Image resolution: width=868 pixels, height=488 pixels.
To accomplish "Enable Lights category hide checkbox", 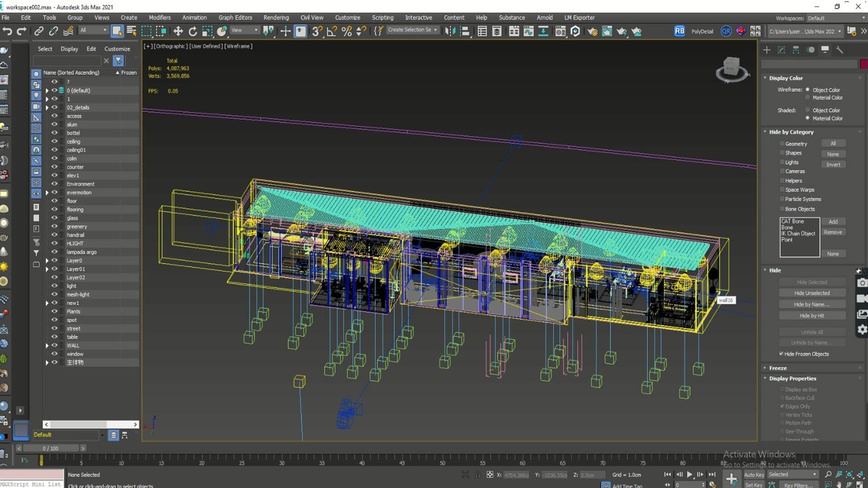I will [782, 162].
